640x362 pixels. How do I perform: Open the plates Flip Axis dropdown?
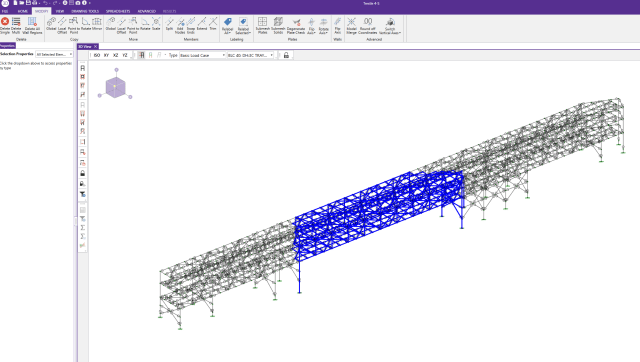[x=311, y=25]
